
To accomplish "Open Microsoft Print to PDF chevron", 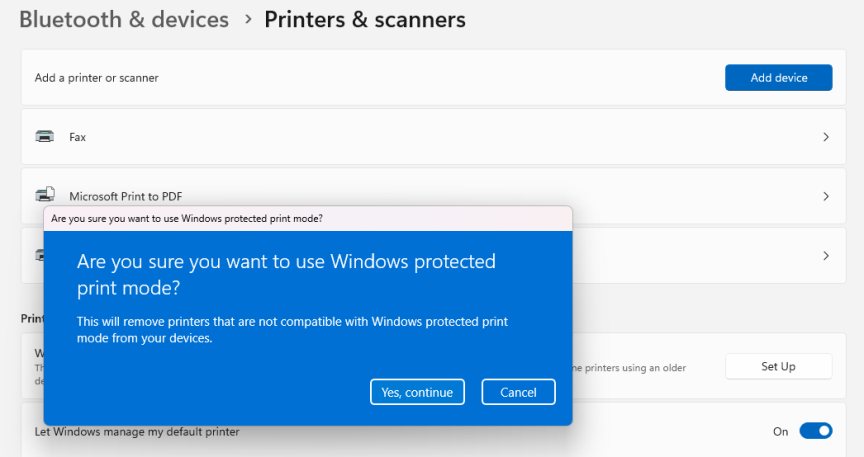I will coord(825,196).
